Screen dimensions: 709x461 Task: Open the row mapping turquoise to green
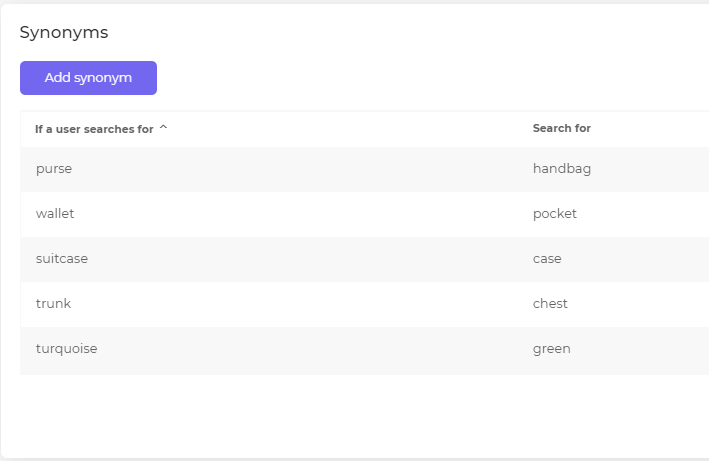coord(300,349)
